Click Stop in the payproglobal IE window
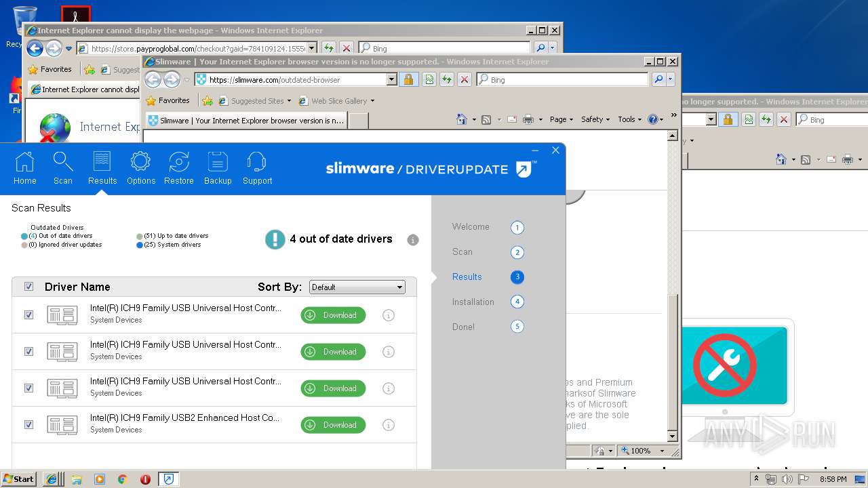The width and height of the screenshot is (868, 488). tap(347, 48)
